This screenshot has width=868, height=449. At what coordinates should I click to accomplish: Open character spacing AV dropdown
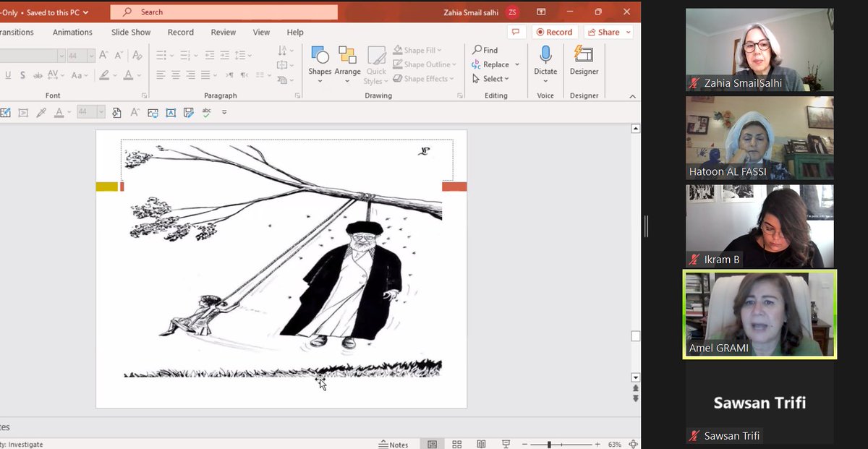pos(58,75)
